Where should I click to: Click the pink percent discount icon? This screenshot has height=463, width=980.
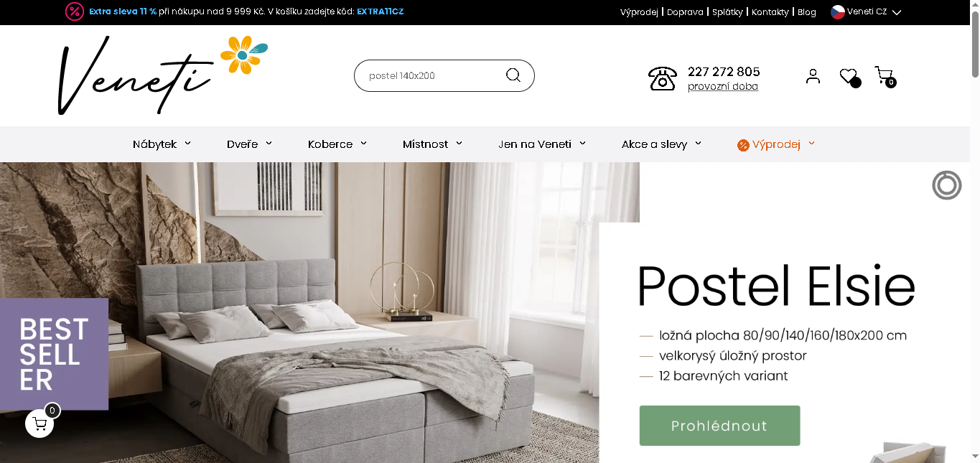click(75, 11)
